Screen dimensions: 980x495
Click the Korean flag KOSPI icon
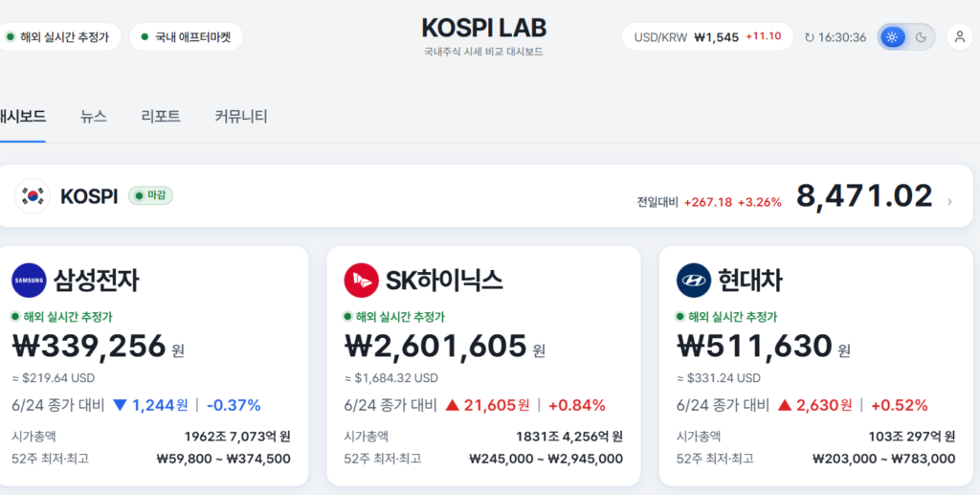pyautogui.click(x=33, y=196)
